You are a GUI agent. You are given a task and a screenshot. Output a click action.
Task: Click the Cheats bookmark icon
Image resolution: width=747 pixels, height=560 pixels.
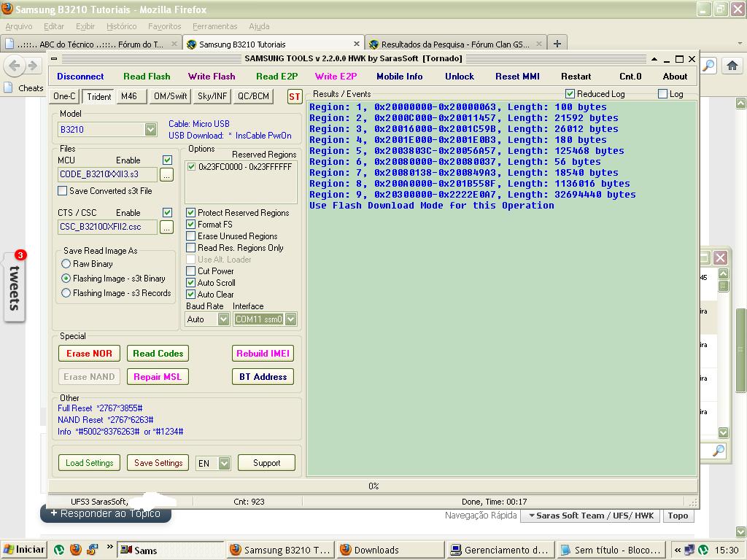[x=8, y=87]
